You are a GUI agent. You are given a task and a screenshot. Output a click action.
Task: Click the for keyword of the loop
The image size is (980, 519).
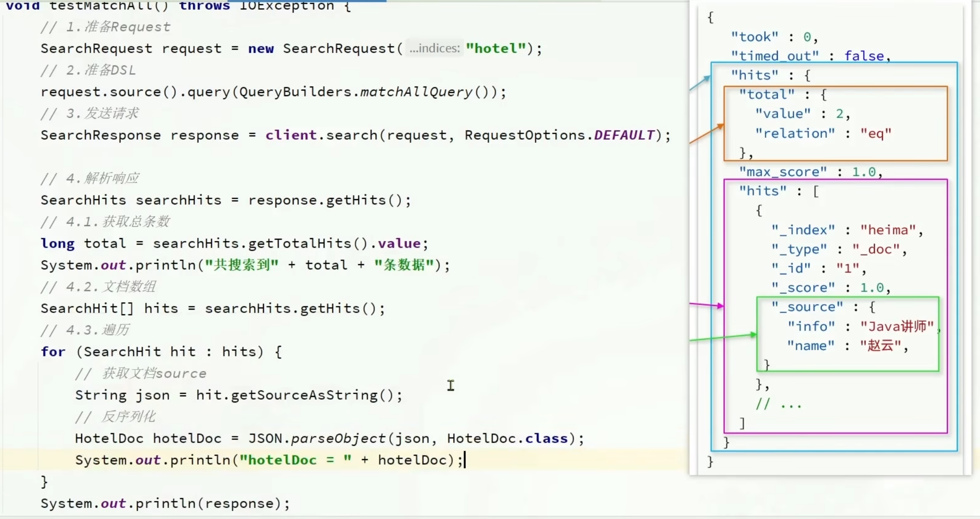(53, 351)
